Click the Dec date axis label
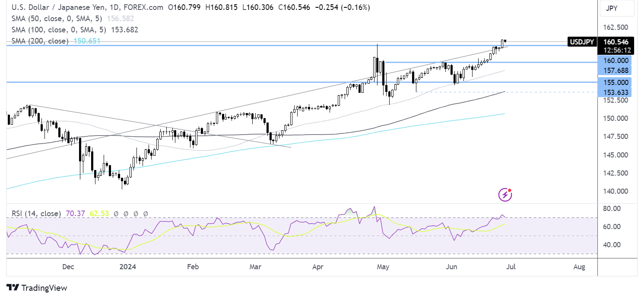 (x=68, y=267)
